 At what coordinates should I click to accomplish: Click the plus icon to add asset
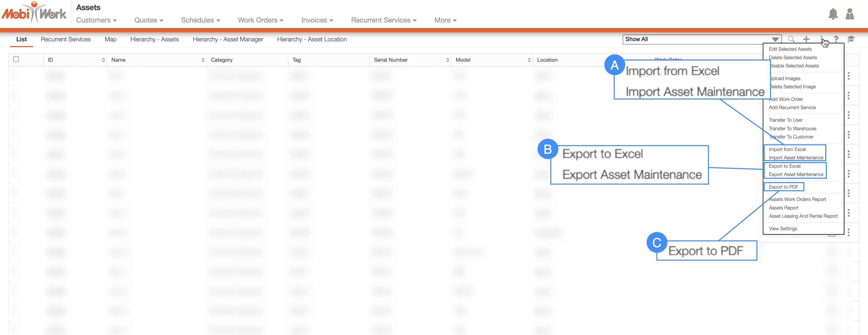[806, 39]
